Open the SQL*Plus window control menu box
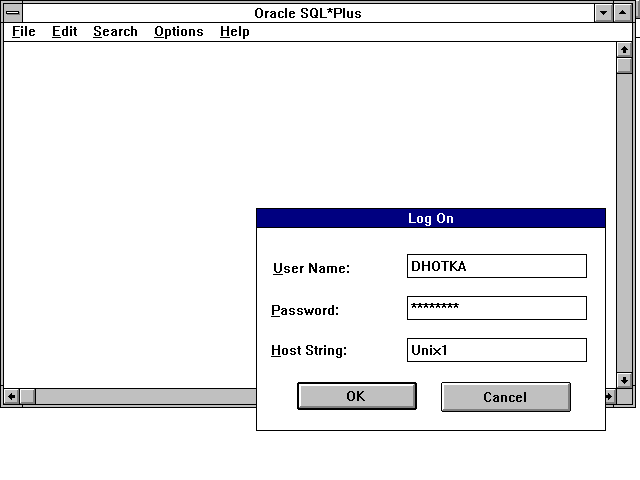The image size is (640, 480). click(x=13, y=13)
